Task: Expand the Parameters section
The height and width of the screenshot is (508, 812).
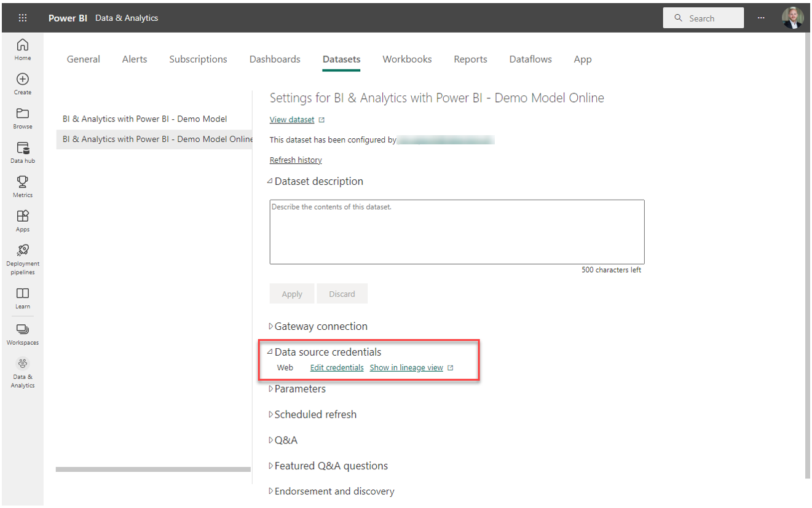Action: pos(297,389)
